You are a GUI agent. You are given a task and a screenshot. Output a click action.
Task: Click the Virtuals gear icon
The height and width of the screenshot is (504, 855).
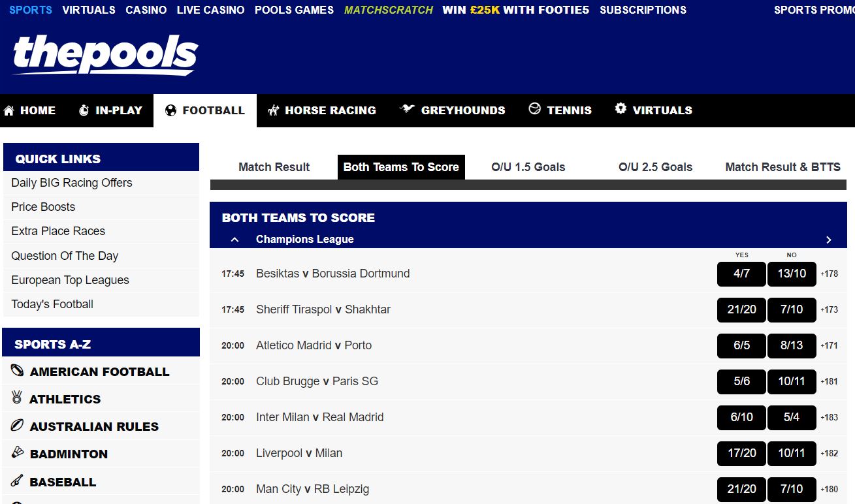coord(621,109)
